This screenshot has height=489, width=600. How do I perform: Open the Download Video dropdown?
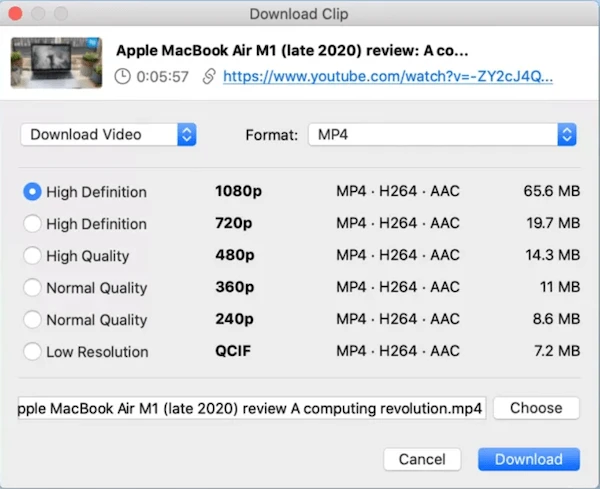coord(108,135)
